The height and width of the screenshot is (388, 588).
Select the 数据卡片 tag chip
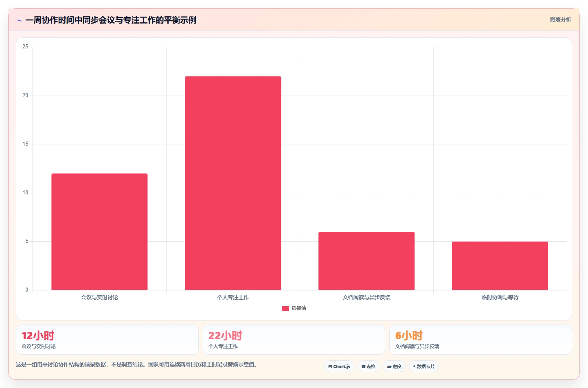pos(424,366)
